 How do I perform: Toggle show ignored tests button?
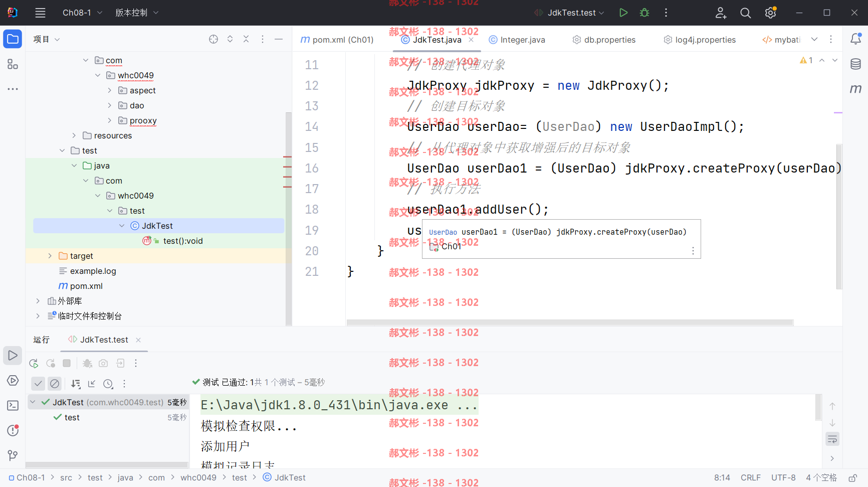55,384
